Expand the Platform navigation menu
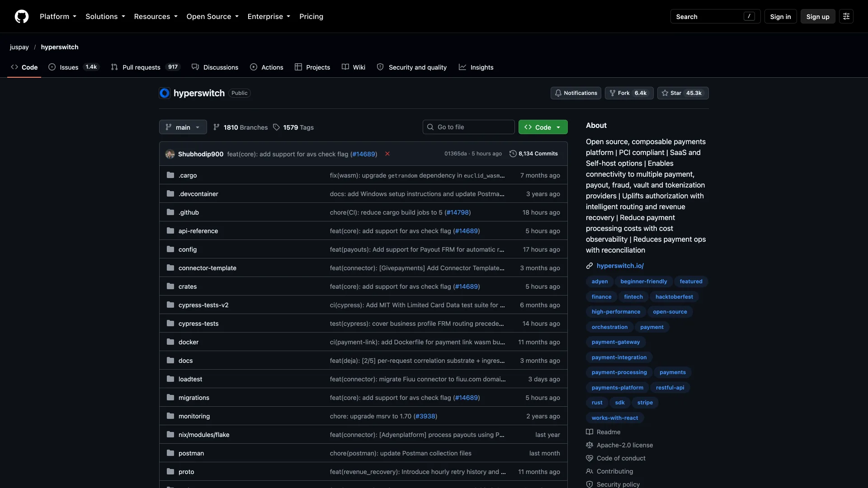The width and height of the screenshot is (868, 488). click(x=58, y=16)
